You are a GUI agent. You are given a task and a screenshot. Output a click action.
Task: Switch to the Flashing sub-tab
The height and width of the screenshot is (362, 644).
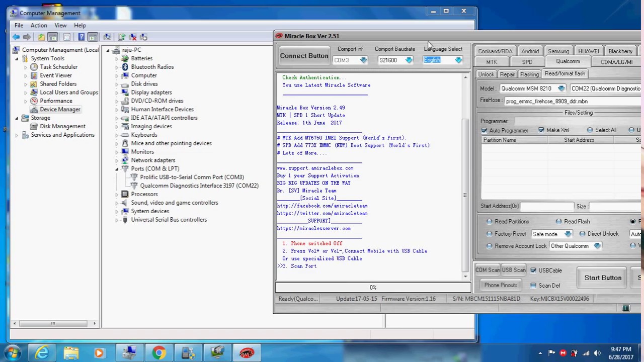click(x=529, y=74)
